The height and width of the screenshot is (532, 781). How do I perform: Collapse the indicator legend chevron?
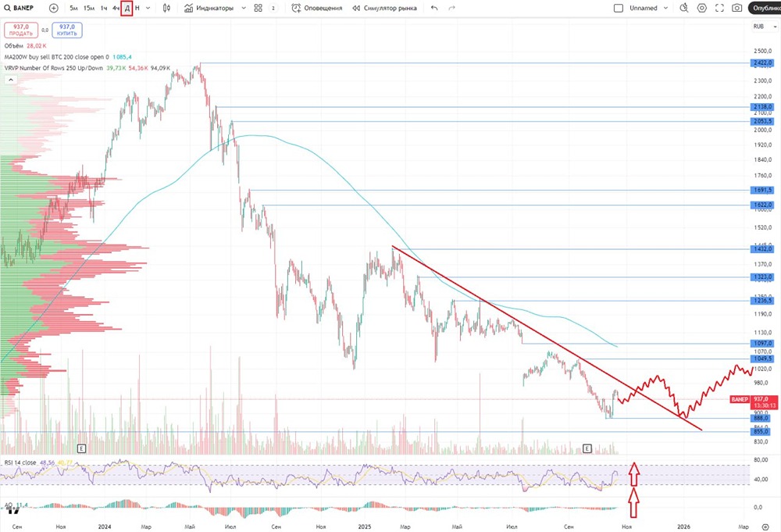pyautogui.click(x=10, y=80)
